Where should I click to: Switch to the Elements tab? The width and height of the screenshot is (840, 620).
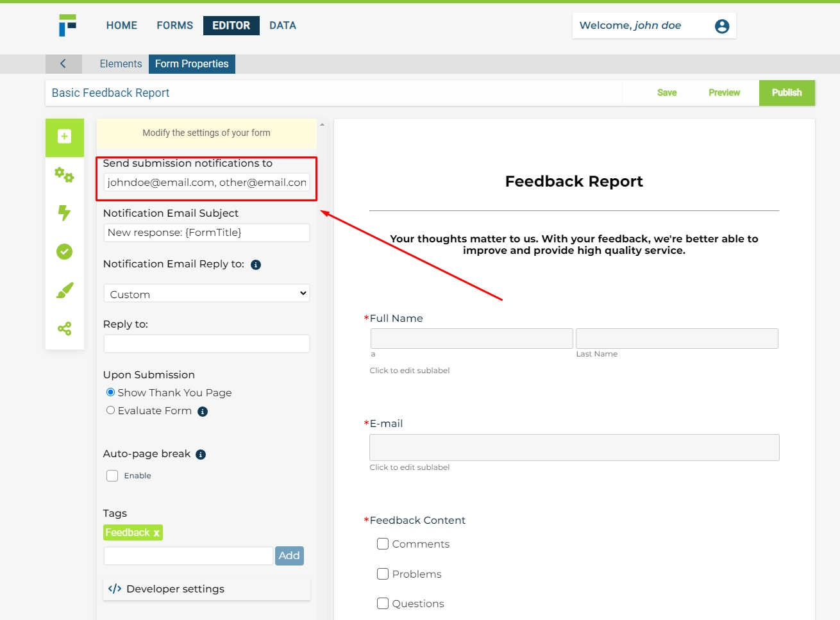[x=121, y=64]
